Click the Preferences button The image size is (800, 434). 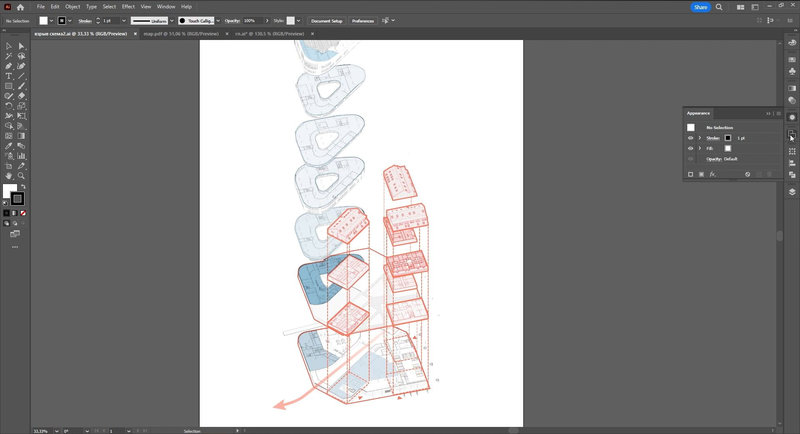pos(363,21)
